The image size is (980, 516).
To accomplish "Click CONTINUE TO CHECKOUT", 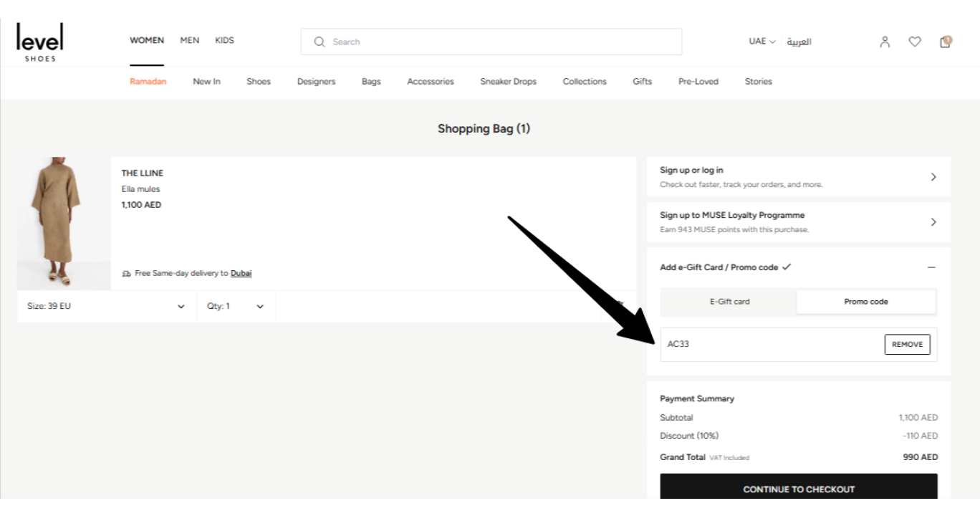I will coord(799,489).
